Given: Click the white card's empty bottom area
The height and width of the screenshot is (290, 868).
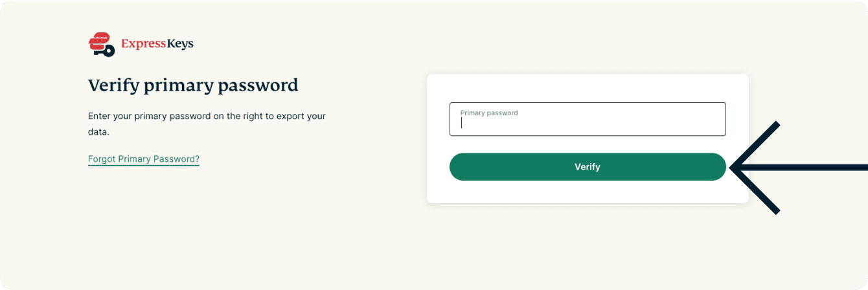Looking at the screenshot, I should (587, 192).
